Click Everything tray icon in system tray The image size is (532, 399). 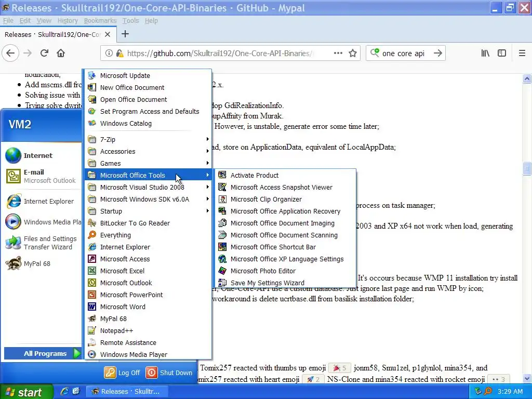(x=488, y=392)
